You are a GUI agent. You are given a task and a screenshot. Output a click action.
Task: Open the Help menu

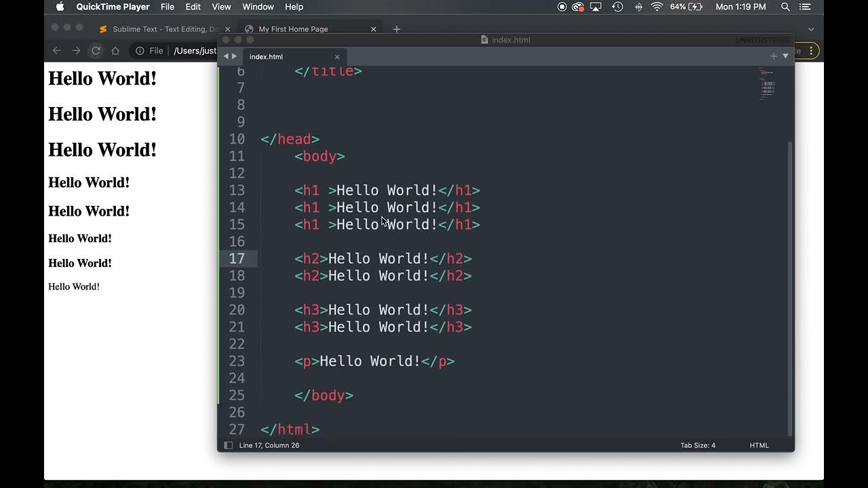click(x=294, y=7)
